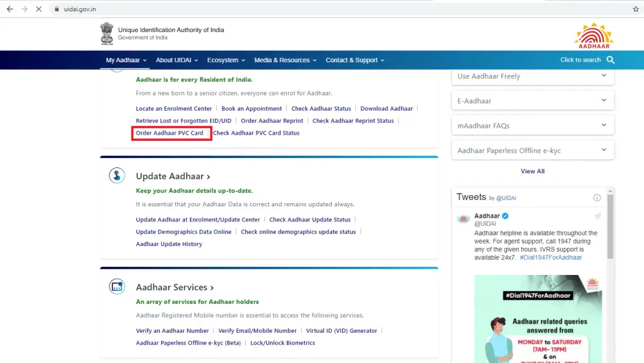644x363 pixels.
Task: Click the lock icon in the address bar
Action: coord(57,9)
